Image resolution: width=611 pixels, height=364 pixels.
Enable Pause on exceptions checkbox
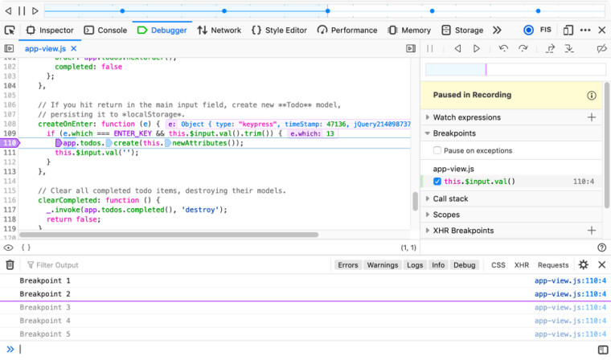[x=437, y=150]
